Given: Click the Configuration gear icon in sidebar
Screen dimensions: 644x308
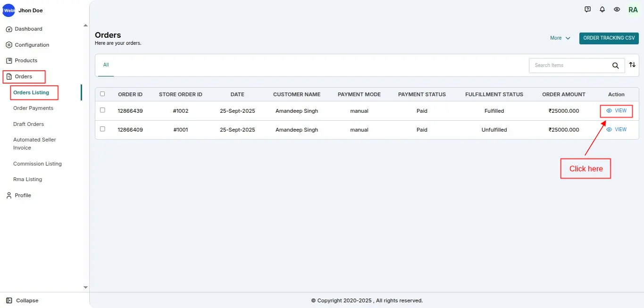Looking at the screenshot, I should (8, 45).
